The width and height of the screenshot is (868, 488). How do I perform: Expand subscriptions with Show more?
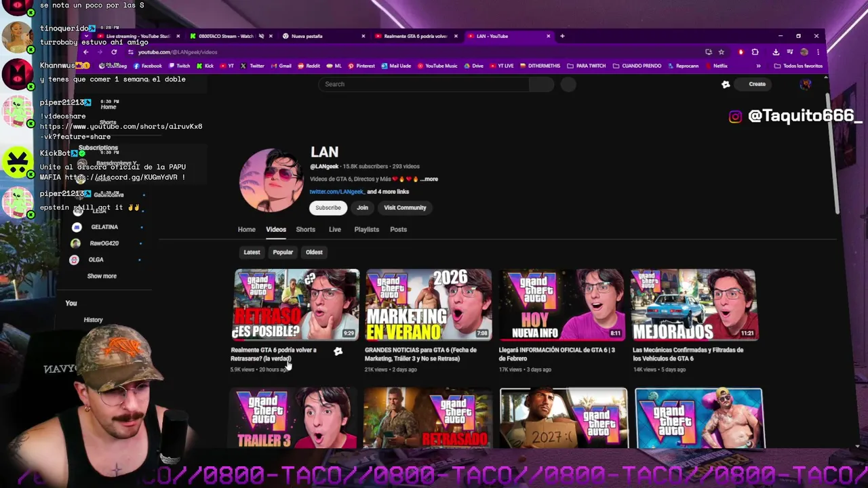(x=102, y=276)
